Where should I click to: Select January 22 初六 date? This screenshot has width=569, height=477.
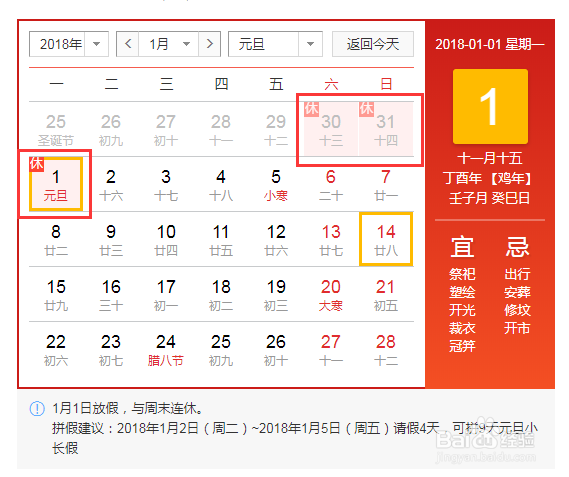coord(56,349)
